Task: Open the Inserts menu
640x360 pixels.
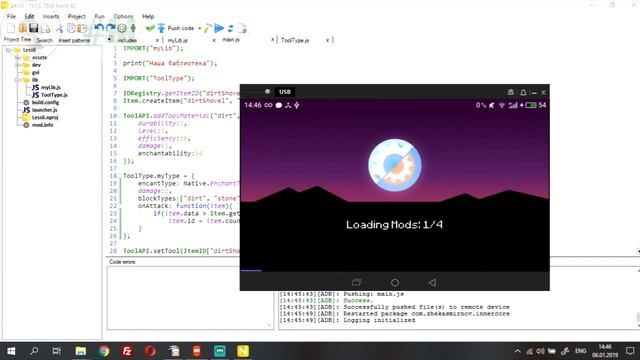Action: point(51,16)
